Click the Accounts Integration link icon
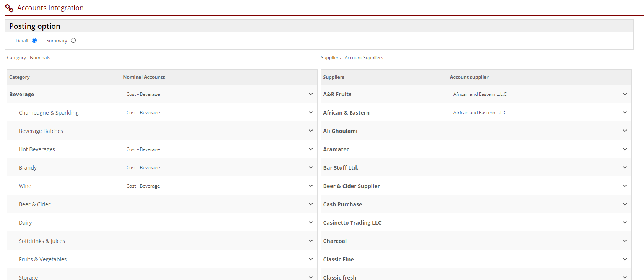The width and height of the screenshot is (644, 280). coord(9,8)
